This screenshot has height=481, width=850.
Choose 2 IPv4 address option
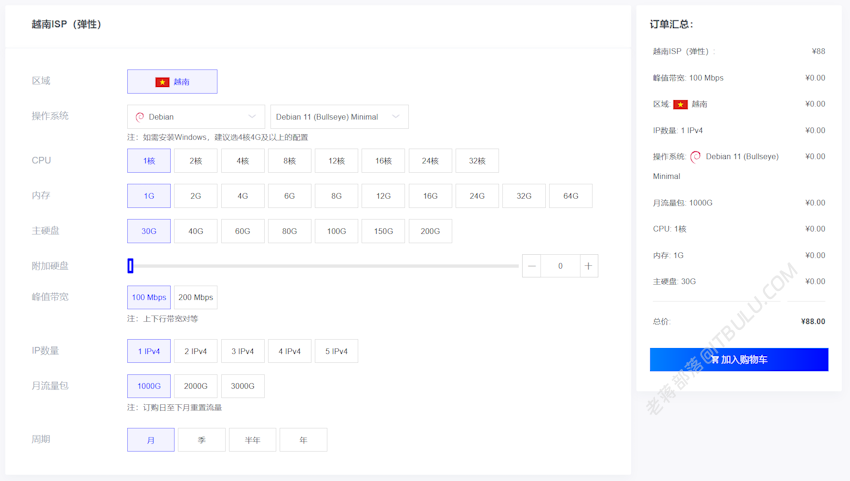point(196,351)
